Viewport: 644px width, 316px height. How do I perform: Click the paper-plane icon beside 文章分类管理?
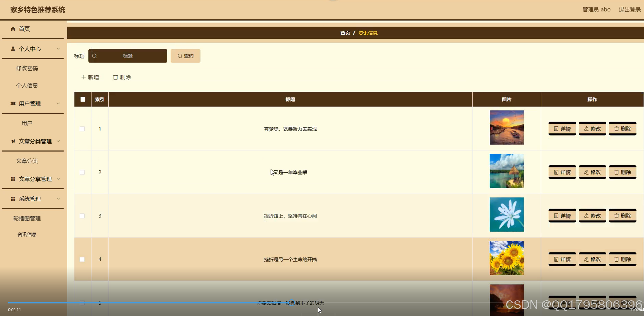pos(13,141)
